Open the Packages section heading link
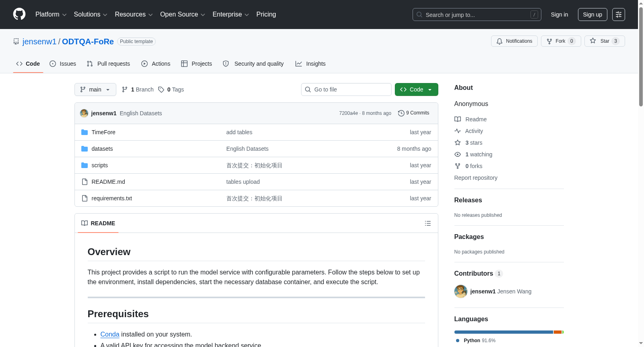This screenshot has width=644, height=347. pos(469,237)
